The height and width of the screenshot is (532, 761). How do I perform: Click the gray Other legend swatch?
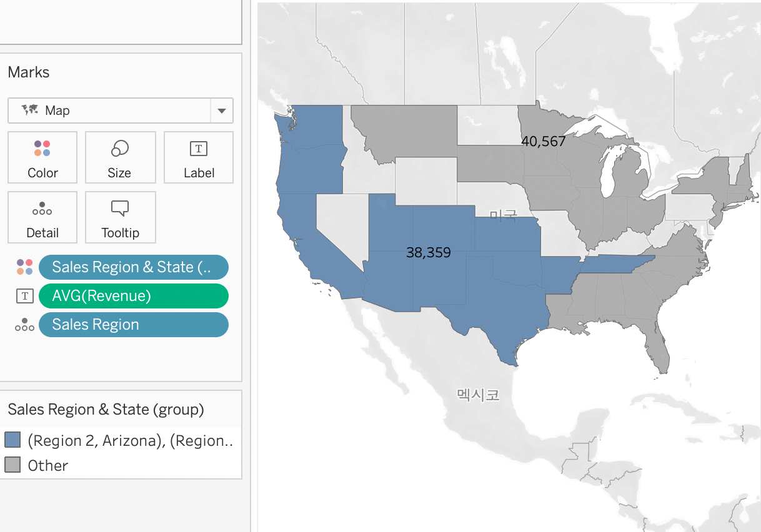[x=13, y=465]
